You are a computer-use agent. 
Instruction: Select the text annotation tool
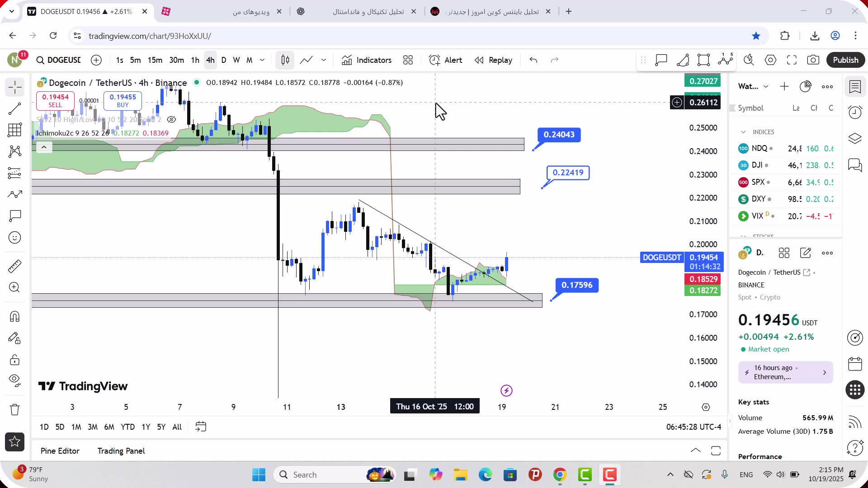coord(14,216)
